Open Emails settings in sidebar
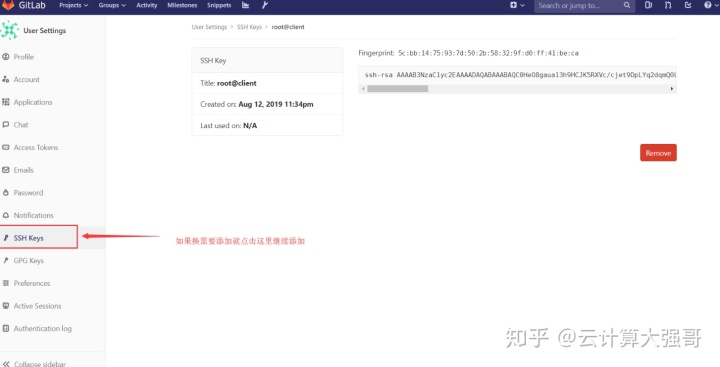Screen dimensions: 720x367 click(23, 170)
